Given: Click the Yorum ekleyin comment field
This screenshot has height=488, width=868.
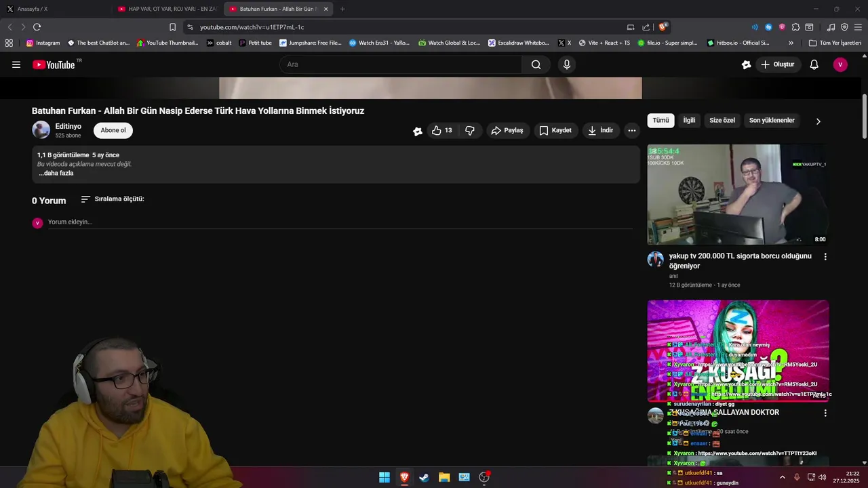Looking at the screenshot, I should click(339, 222).
